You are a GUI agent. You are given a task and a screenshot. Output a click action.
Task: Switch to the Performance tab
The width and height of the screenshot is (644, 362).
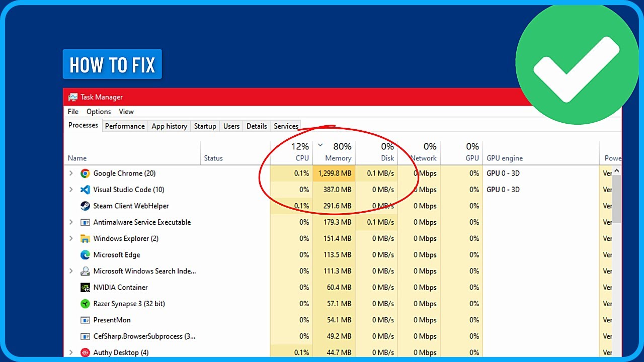pyautogui.click(x=125, y=126)
